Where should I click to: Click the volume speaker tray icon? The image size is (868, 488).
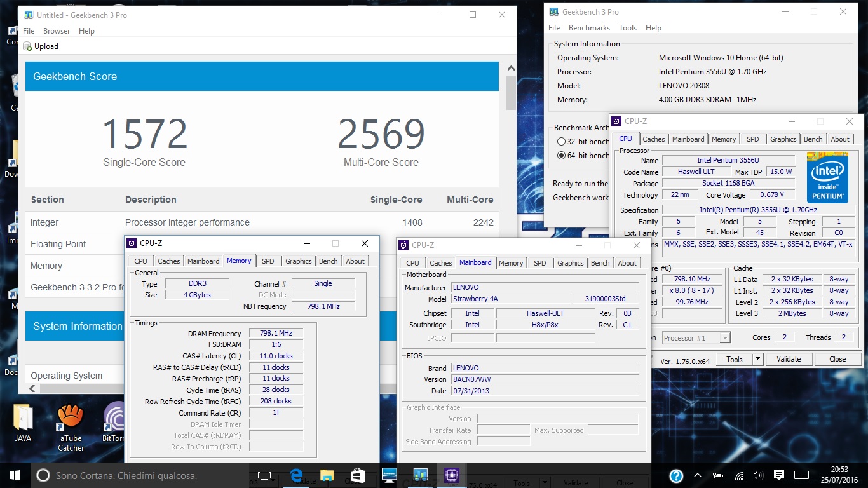[x=757, y=475]
